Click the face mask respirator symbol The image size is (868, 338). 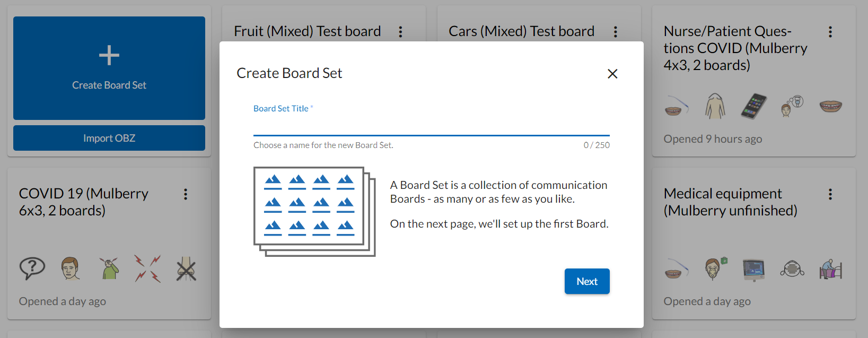coord(792,269)
